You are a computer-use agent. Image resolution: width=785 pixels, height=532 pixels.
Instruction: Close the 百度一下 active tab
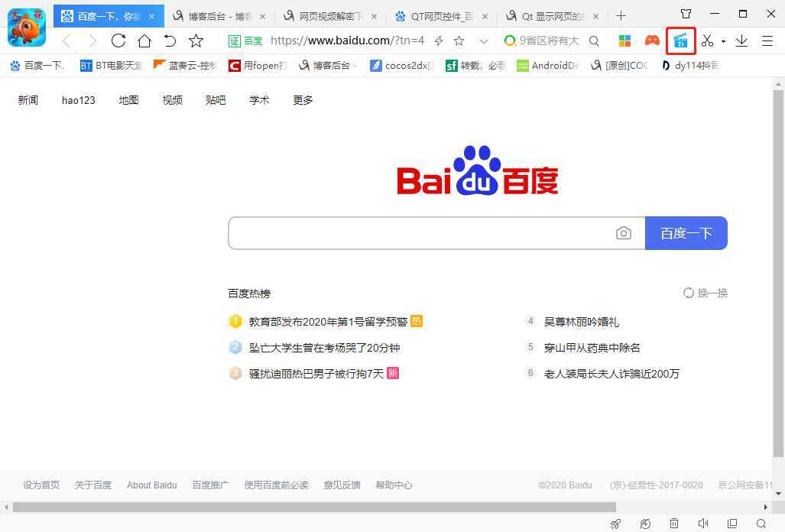[x=151, y=17]
